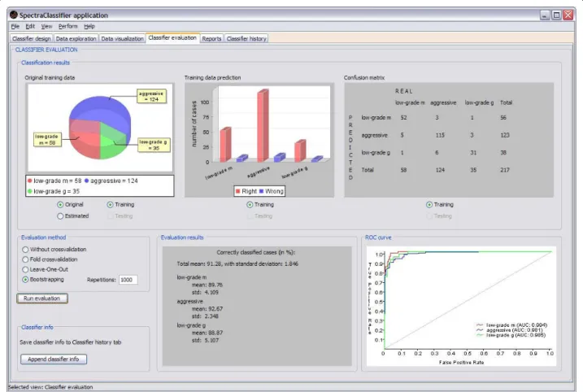
Task: Click ROC legend entry low-grade g AUC
Action: [511, 335]
